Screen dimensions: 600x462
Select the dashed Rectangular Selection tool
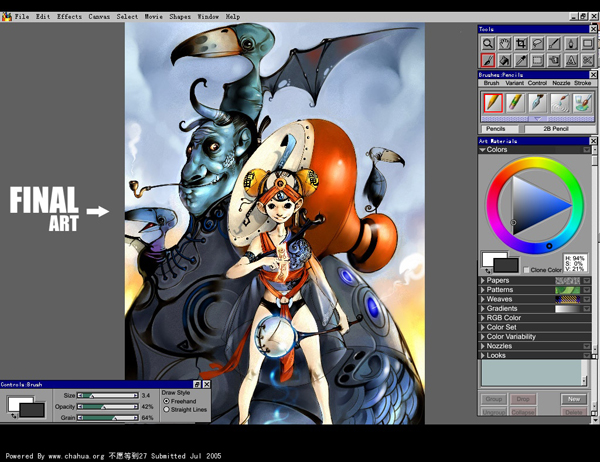pyautogui.click(x=538, y=60)
